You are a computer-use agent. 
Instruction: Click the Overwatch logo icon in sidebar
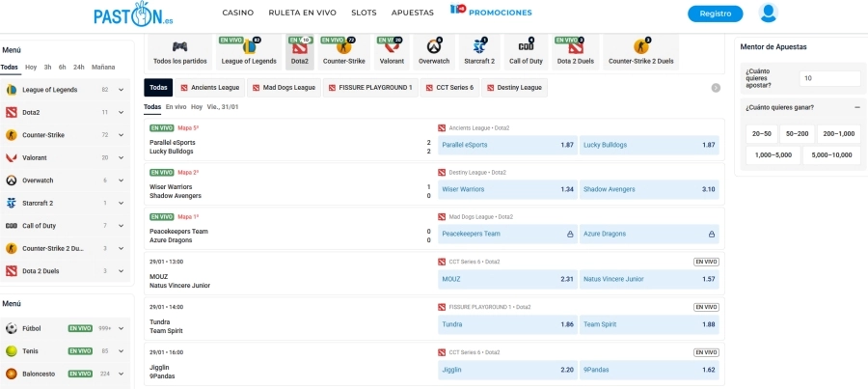(11, 181)
